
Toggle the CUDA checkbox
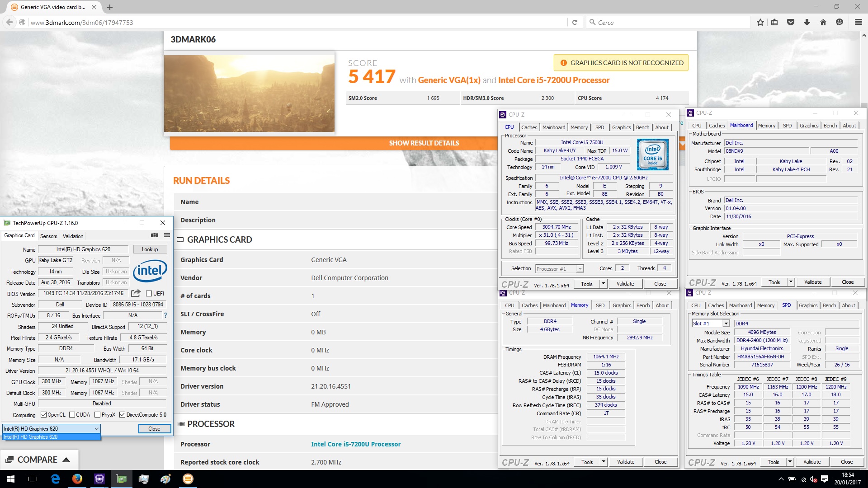(72, 415)
